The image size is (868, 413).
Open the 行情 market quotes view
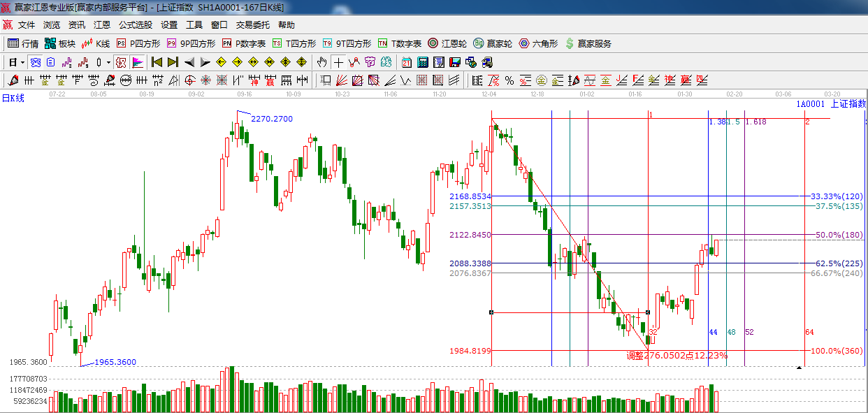coord(22,43)
